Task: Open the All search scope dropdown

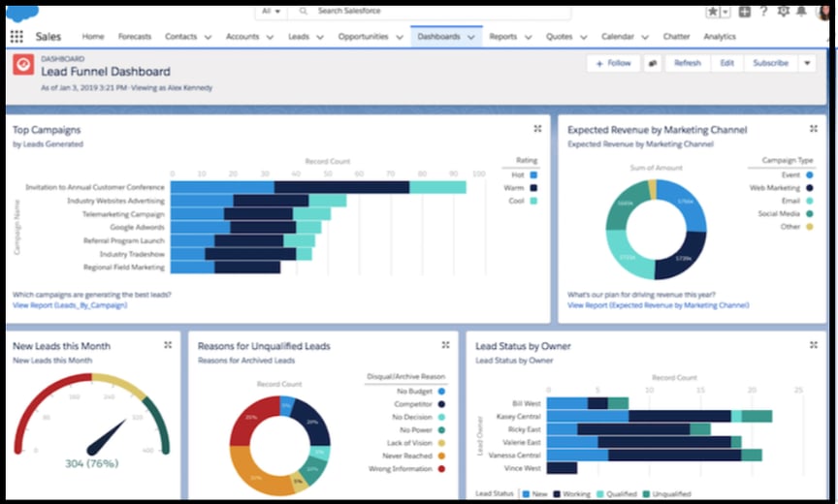Action: click(271, 11)
